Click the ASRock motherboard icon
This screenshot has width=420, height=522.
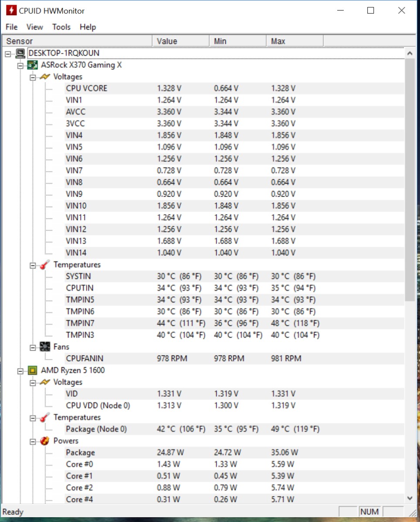click(x=33, y=65)
